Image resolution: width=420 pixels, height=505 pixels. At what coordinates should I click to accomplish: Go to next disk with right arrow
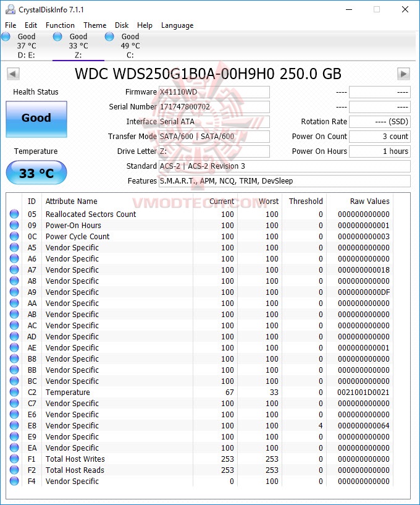click(x=403, y=74)
